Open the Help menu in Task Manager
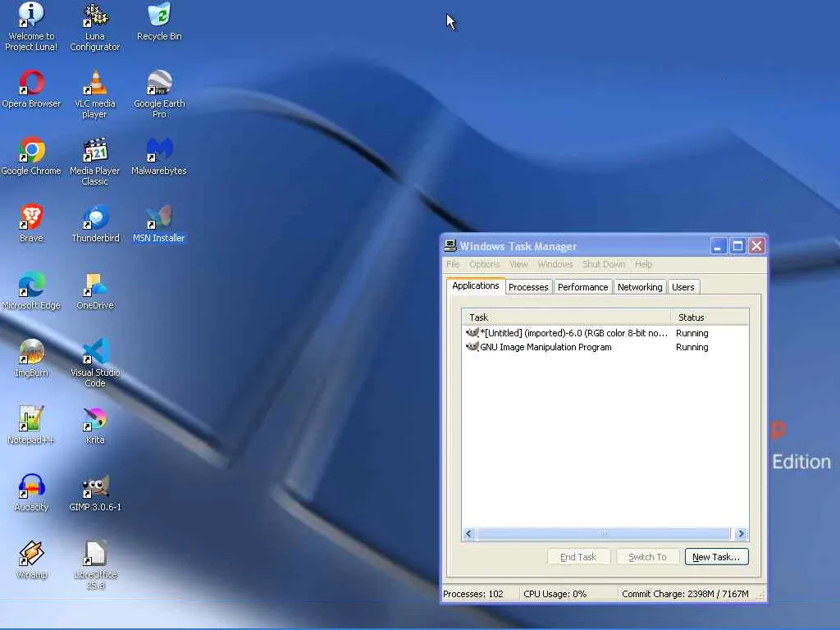 point(643,264)
